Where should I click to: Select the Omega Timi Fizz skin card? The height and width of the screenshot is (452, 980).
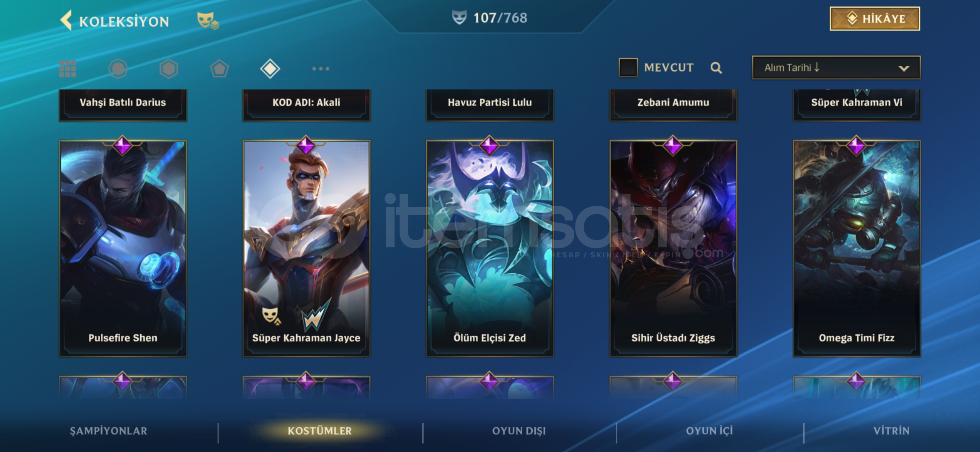[x=856, y=248]
